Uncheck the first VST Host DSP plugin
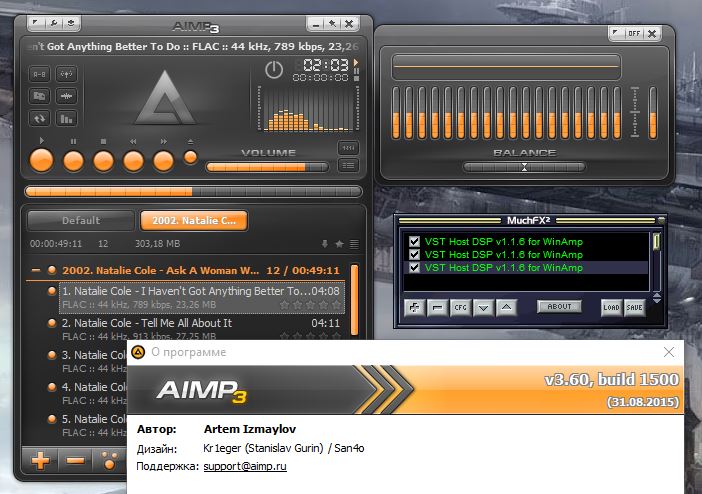The width and height of the screenshot is (702, 494). [x=414, y=241]
